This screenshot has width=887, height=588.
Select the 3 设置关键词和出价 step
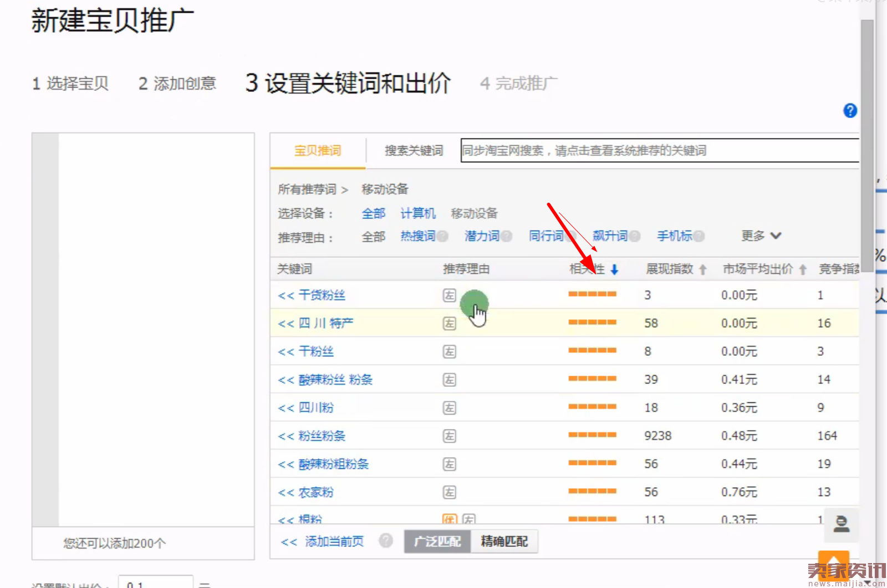point(348,83)
